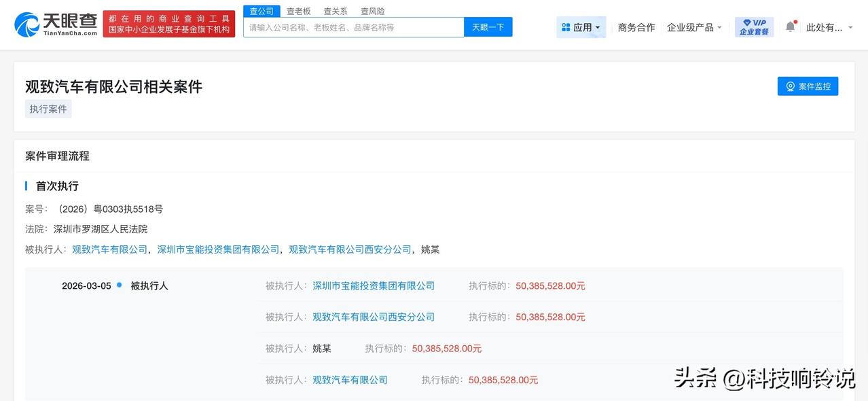Open the 此处有... account dropdown
Viewport: 868px width, 401px height.
pos(829,27)
